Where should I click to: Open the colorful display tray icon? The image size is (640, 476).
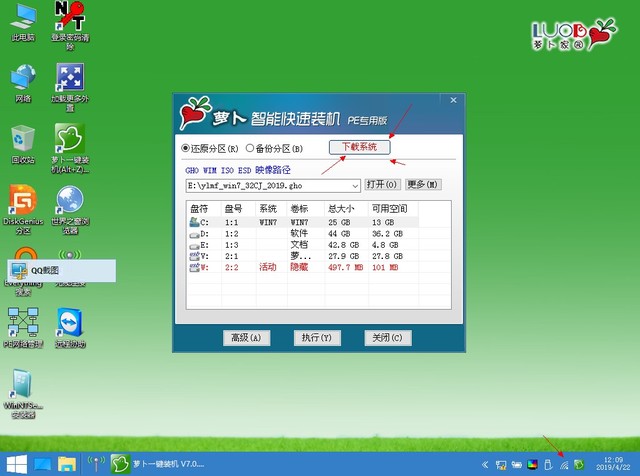click(x=532, y=465)
